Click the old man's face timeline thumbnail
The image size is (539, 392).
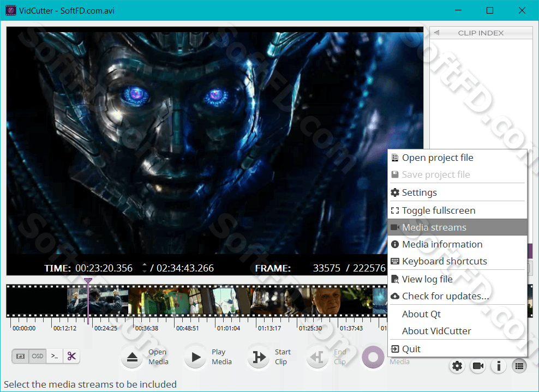[327, 301]
